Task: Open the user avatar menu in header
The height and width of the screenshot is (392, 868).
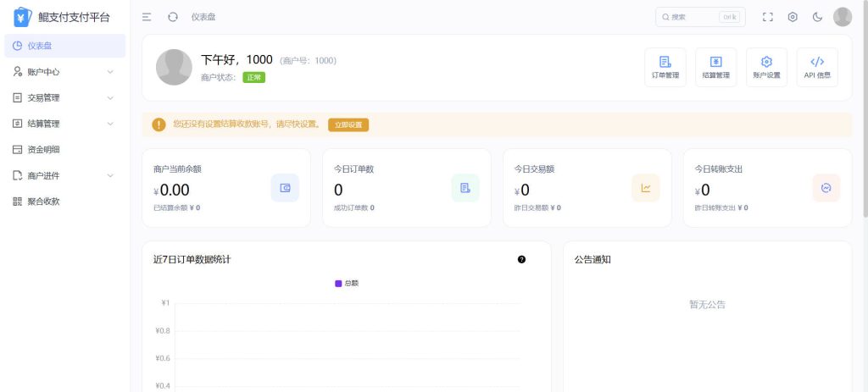Action: pyautogui.click(x=843, y=17)
